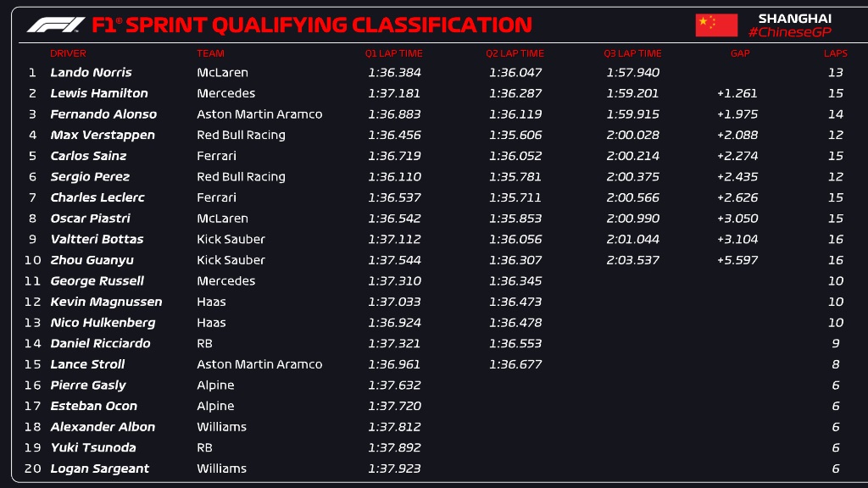Select the LAPS column header
The width and height of the screenshot is (868, 488).
[x=835, y=53]
